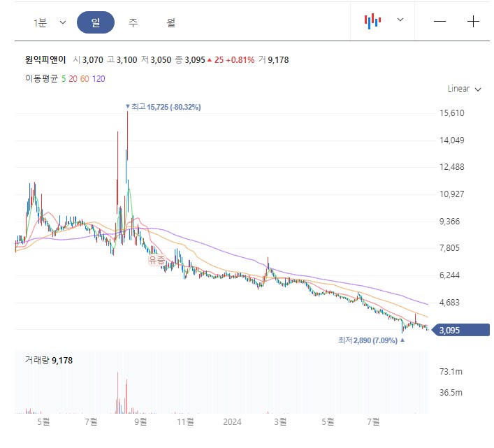
Task: Click the 종 3,095 closing price value
Action: [x=190, y=60]
